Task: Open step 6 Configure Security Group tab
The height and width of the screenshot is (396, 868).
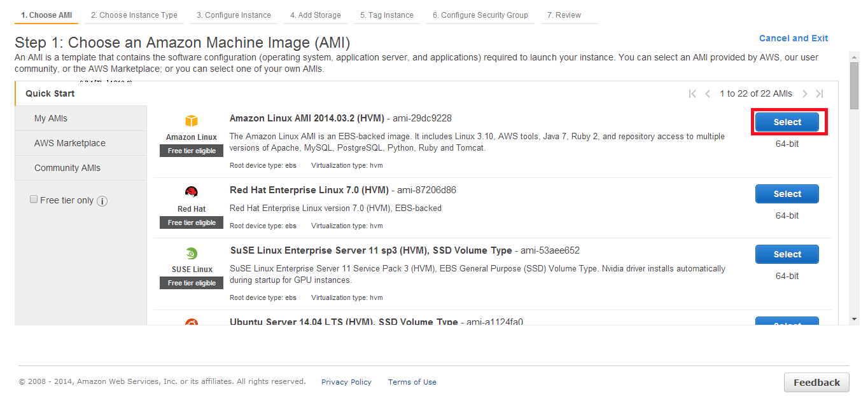Action: (480, 15)
